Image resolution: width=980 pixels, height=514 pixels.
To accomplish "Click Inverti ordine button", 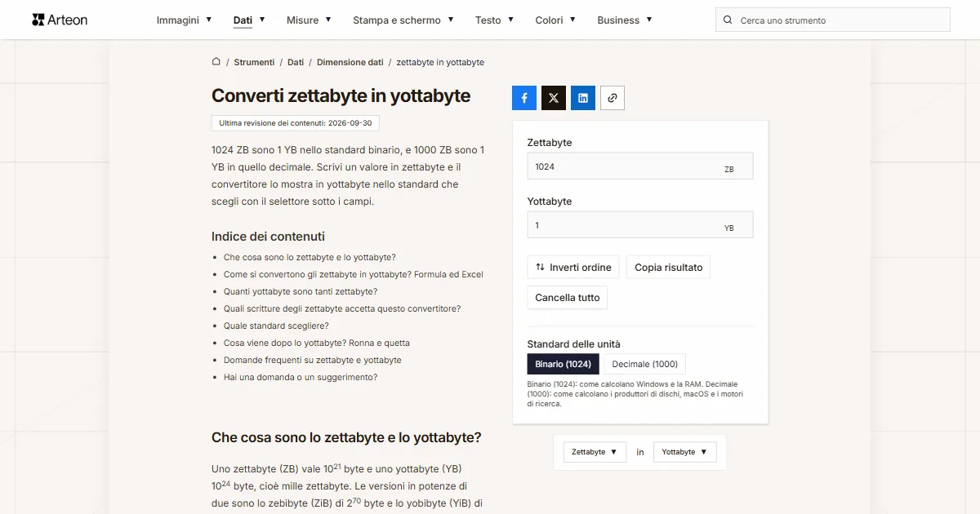I will click(573, 268).
